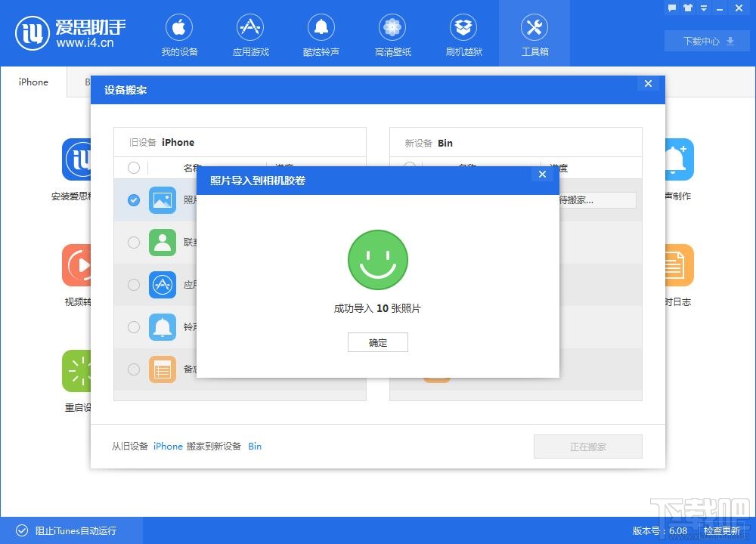Screen dimensions: 756x544
Task: Click the App Store icon in the transfer list
Action: [x=163, y=285]
